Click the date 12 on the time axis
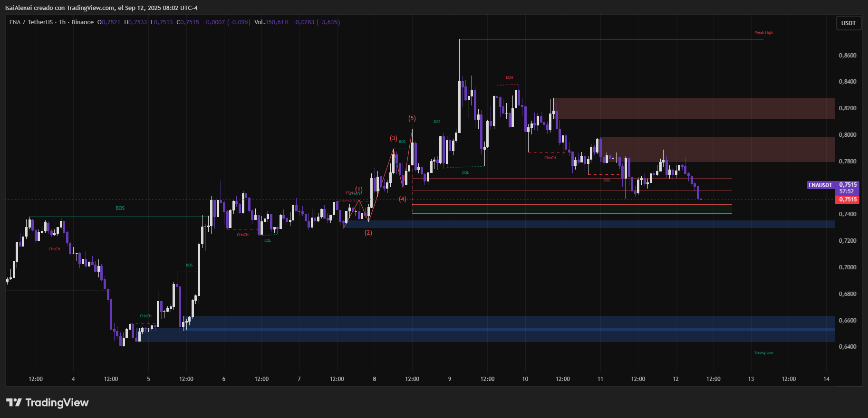The width and height of the screenshot is (868, 418). click(x=675, y=379)
